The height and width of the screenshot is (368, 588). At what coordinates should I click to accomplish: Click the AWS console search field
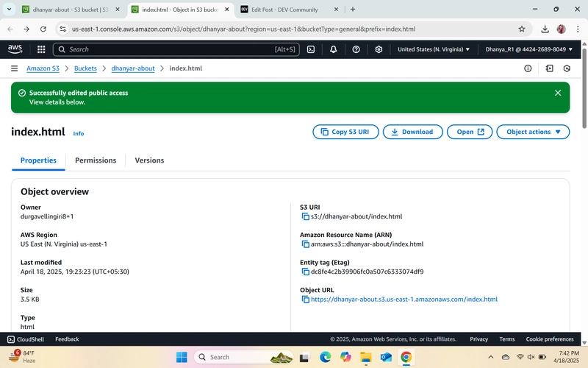coord(176,49)
